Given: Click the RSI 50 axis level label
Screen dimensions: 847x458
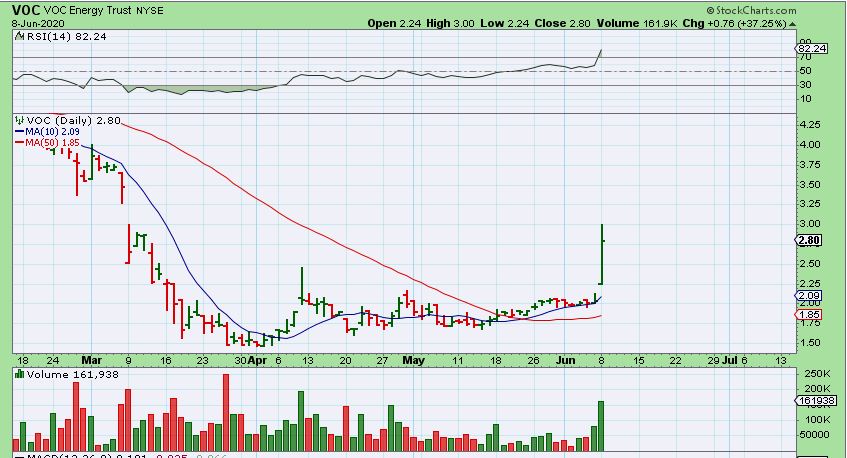Looking at the screenshot, I should point(805,71).
